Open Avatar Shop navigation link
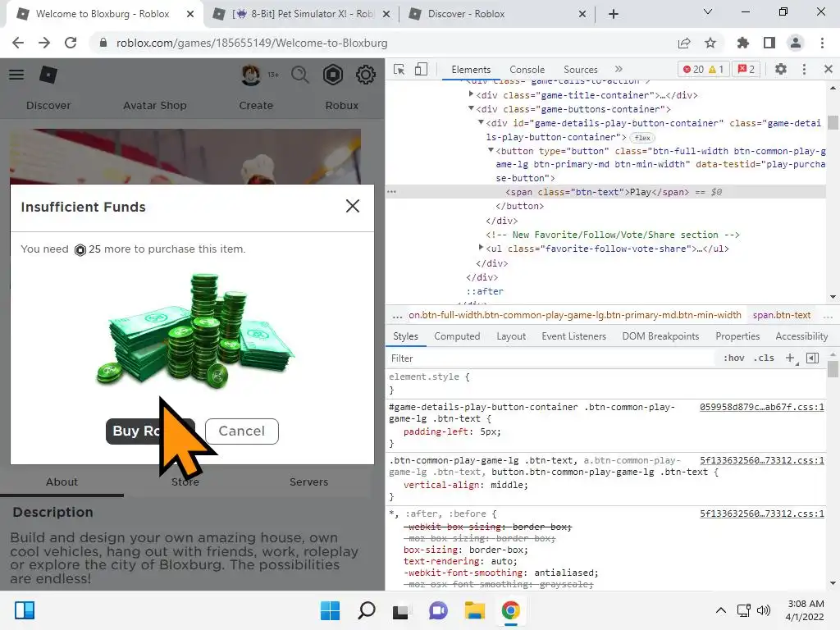840x630 pixels. pyautogui.click(x=155, y=106)
